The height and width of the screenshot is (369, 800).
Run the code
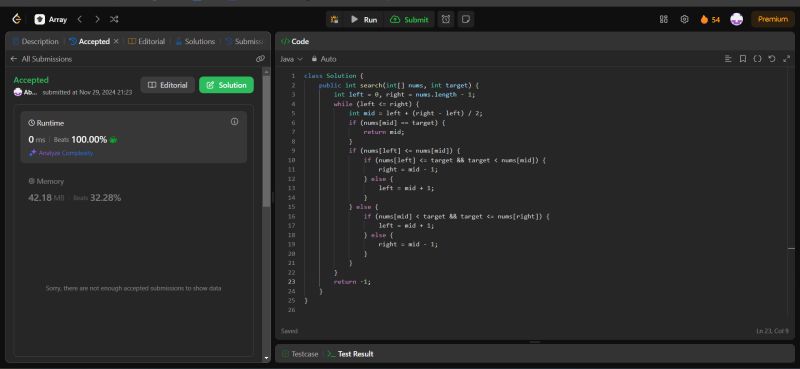[364, 19]
